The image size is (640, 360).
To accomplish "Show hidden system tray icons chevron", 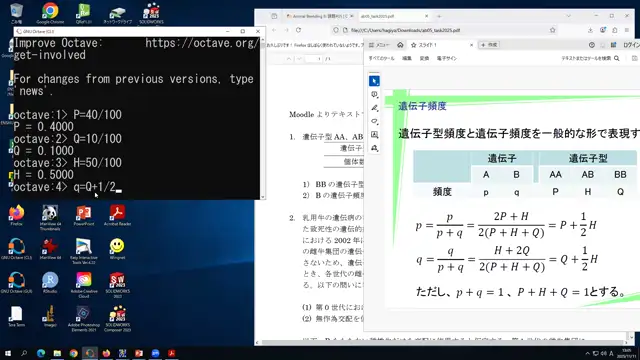I will [x=587, y=353].
